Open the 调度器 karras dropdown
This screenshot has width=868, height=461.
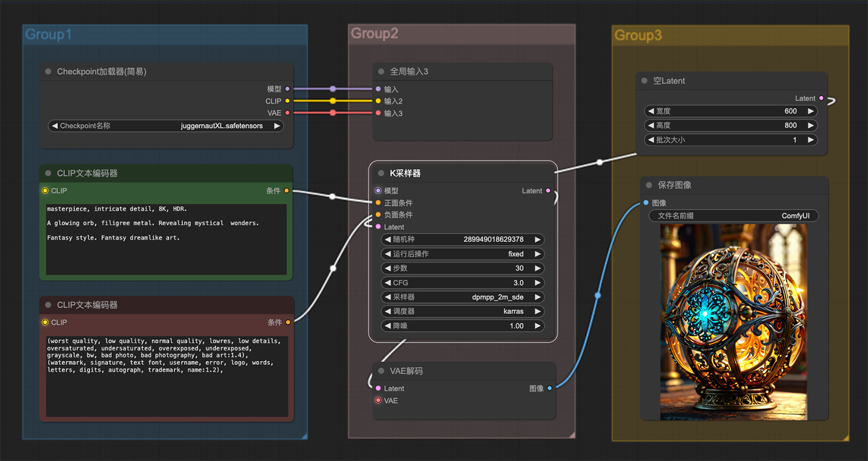(462, 312)
